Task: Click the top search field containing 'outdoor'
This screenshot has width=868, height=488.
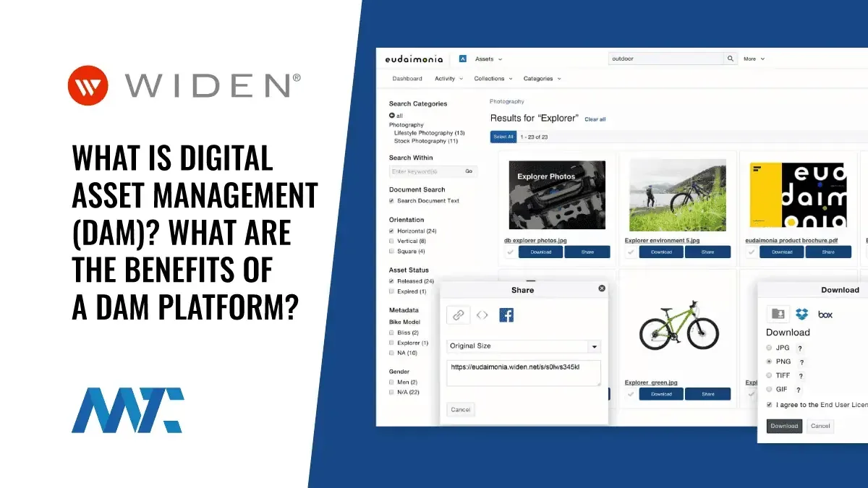Action: coord(666,59)
